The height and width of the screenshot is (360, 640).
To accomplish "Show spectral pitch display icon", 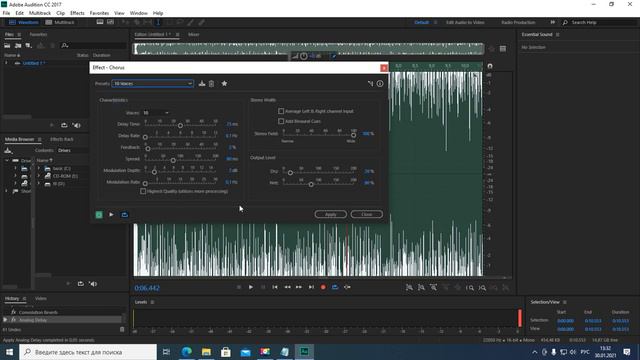I will tap(110, 22).
